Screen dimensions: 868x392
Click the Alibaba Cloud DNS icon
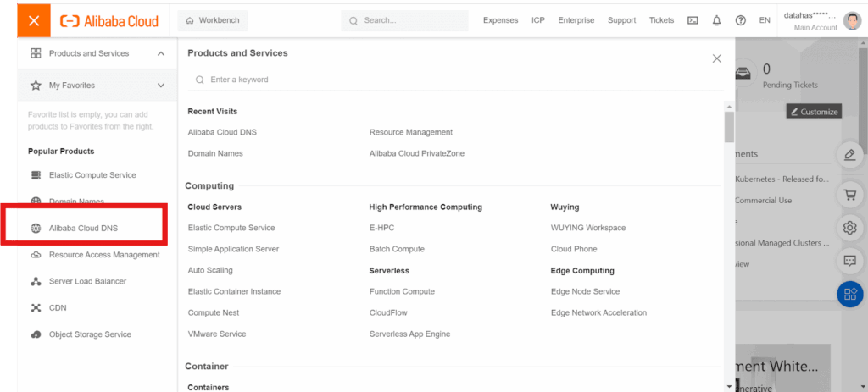click(x=36, y=228)
